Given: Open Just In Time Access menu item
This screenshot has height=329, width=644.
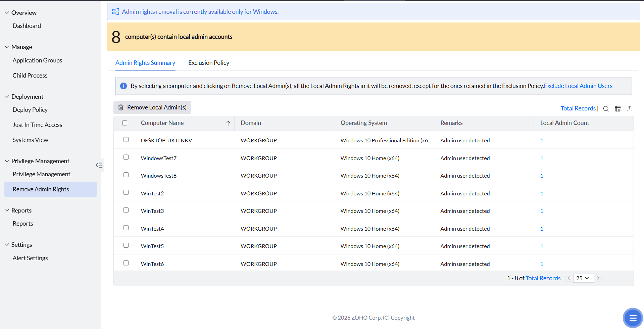Looking at the screenshot, I should click(x=37, y=125).
